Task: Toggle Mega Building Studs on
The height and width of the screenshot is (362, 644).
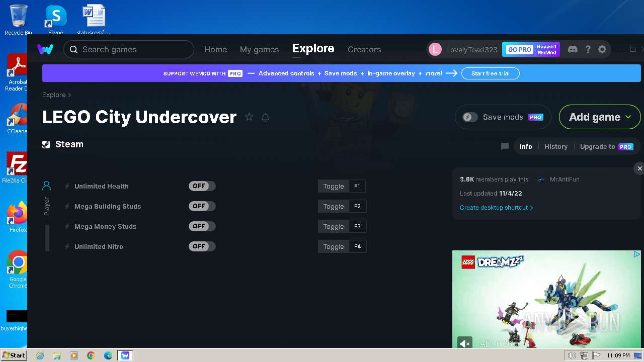Action: [x=202, y=206]
